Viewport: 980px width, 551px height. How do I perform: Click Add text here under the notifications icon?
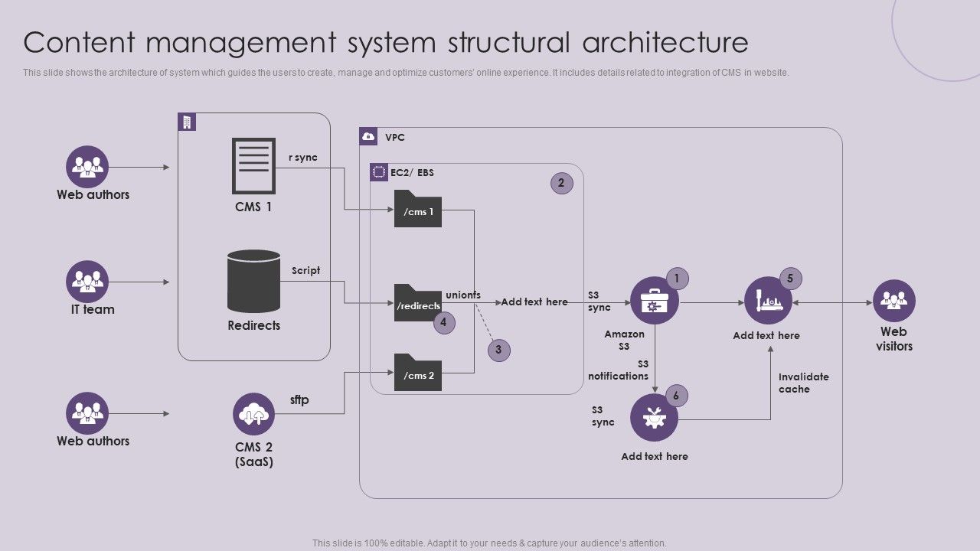pyautogui.click(x=654, y=455)
